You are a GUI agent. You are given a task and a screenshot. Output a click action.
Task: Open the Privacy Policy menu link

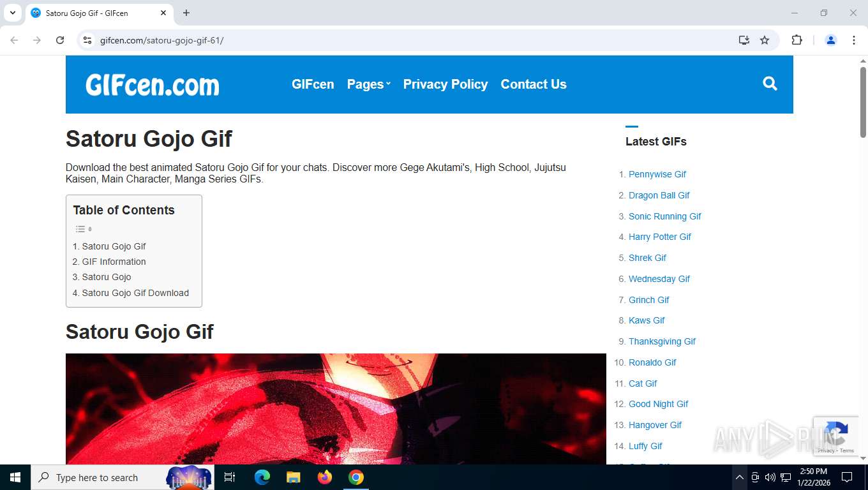click(x=445, y=84)
